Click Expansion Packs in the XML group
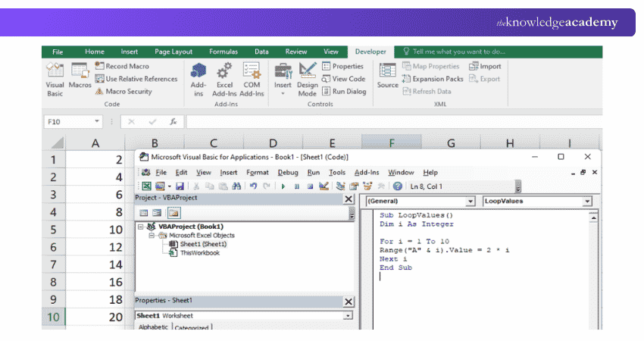Viewport: 644px width, 341px height. [x=433, y=79]
